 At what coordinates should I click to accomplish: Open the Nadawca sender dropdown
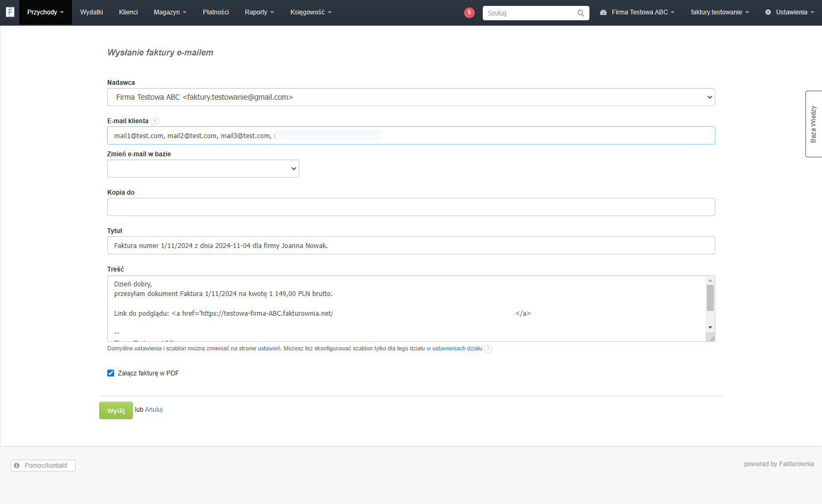click(x=411, y=97)
